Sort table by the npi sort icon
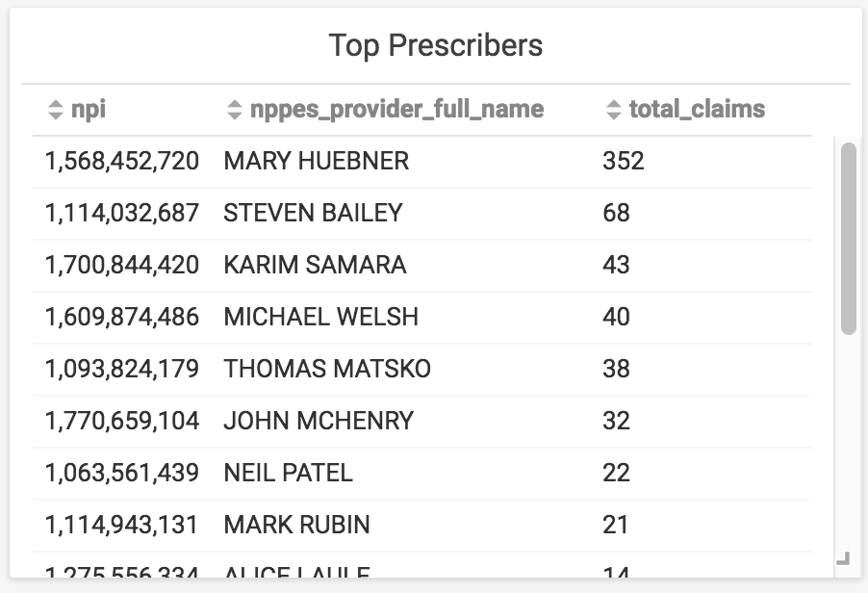868x593 pixels. coord(56,109)
